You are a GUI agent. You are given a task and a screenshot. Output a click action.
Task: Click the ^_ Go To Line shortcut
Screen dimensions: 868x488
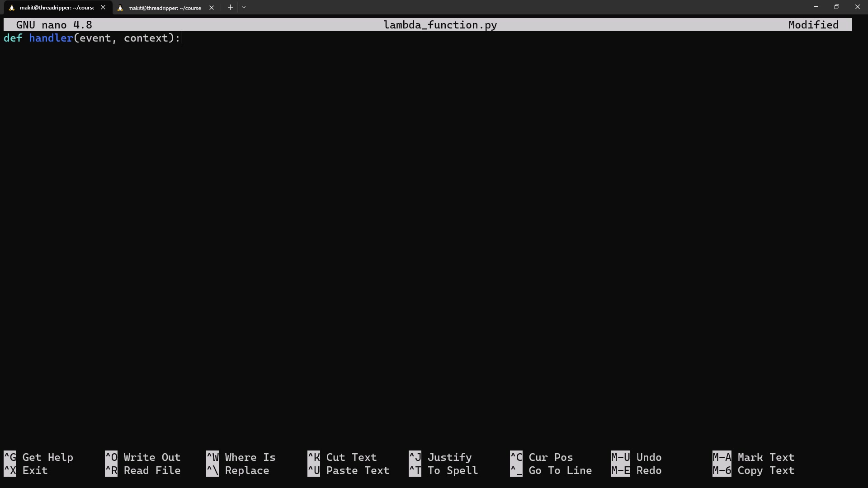tap(551, 470)
